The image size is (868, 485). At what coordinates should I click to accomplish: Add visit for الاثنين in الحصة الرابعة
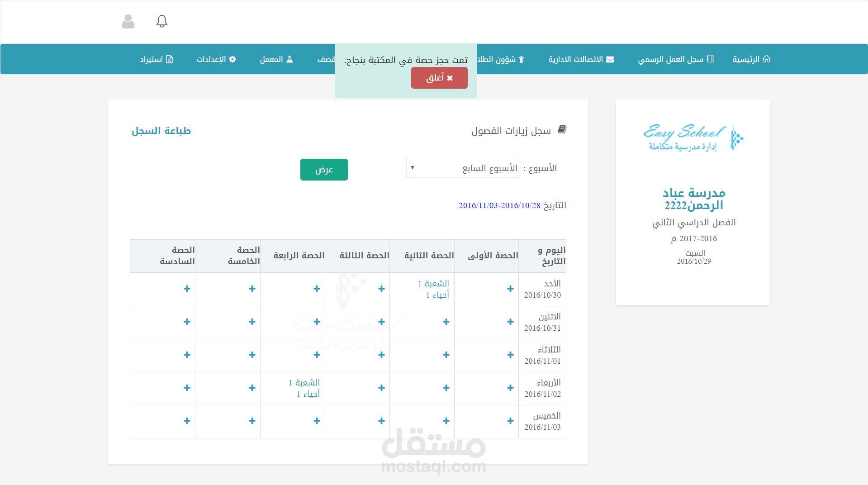317,322
